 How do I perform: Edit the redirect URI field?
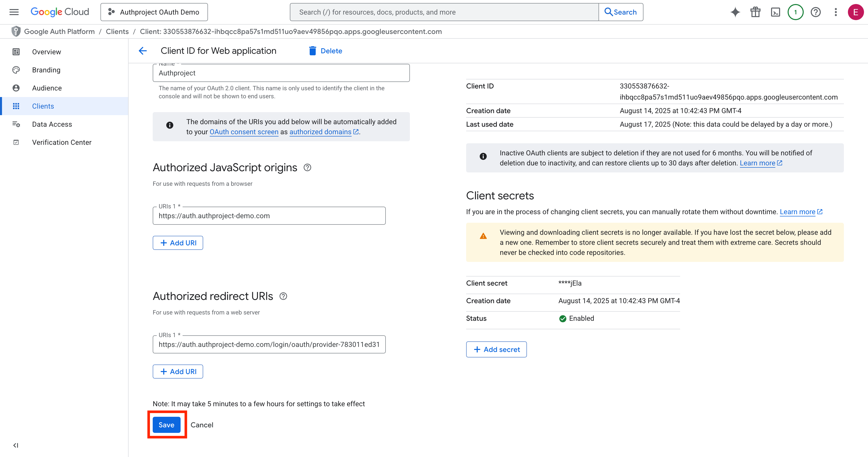(x=269, y=344)
